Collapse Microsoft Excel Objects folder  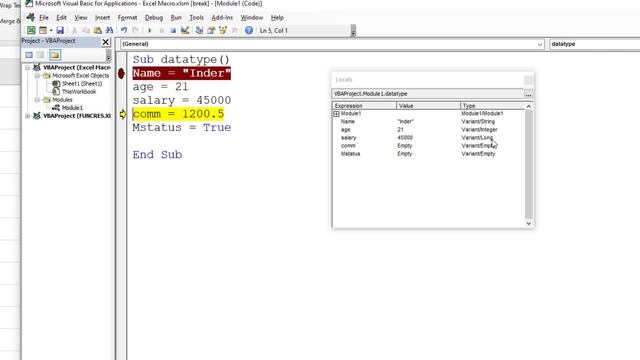point(37,76)
